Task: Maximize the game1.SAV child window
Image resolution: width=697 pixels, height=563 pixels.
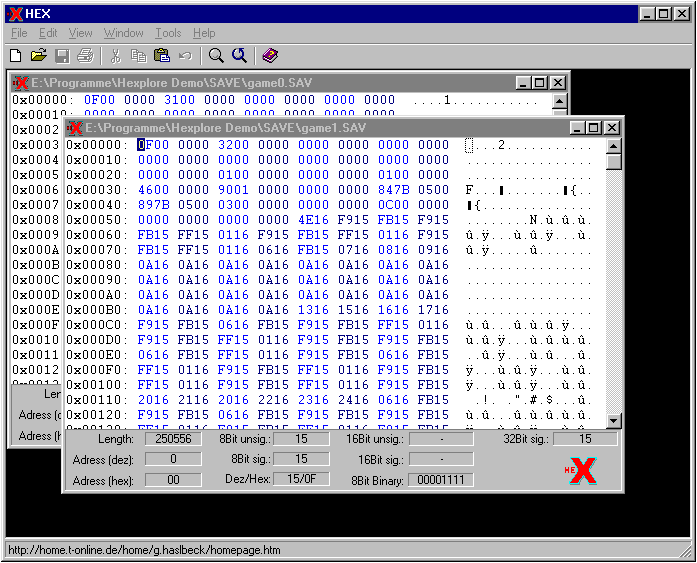Action: (x=593, y=128)
